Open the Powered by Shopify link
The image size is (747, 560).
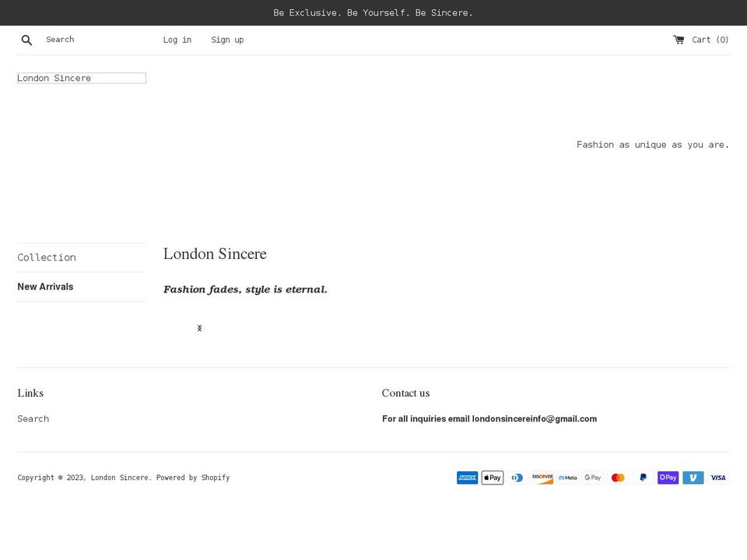pos(193,478)
